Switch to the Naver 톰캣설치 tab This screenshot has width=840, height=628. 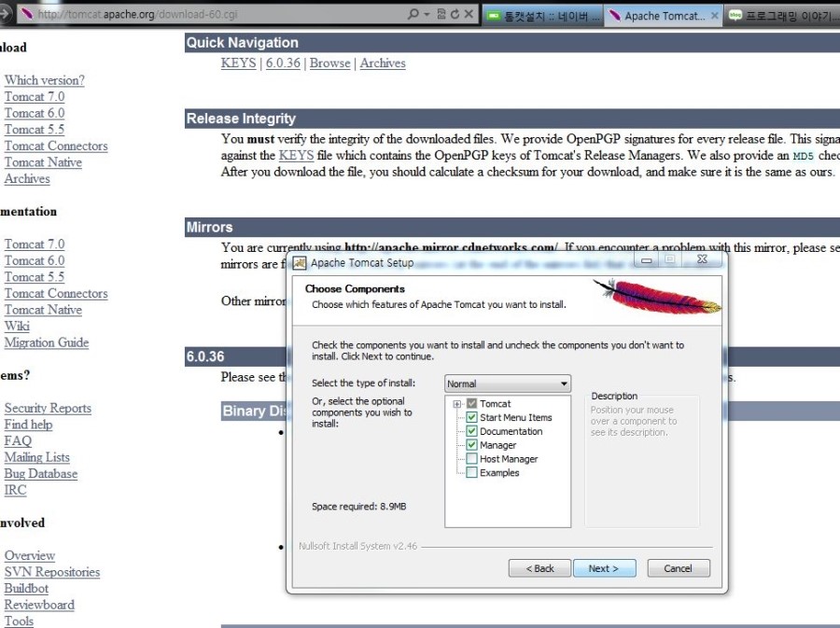pos(544,16)
